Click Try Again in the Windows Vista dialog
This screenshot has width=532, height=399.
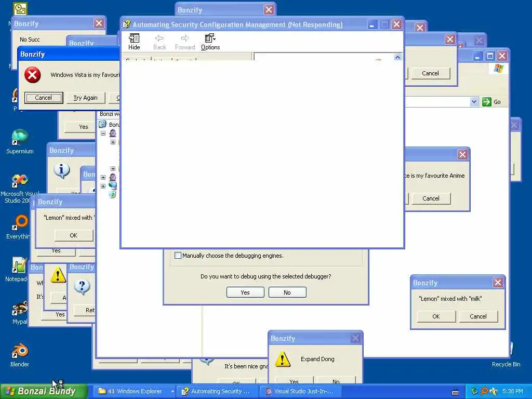coord(86,98)
